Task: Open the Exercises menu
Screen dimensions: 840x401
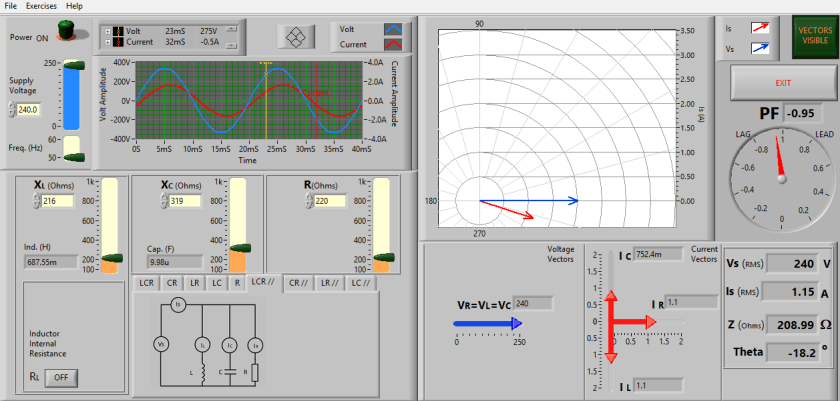Action: click(x=41, y=6)
